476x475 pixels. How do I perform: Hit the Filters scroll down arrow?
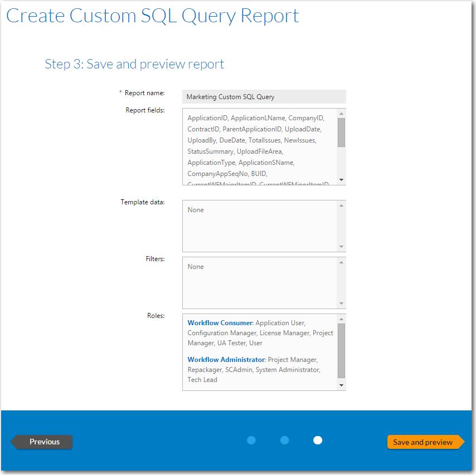(342, 303)
